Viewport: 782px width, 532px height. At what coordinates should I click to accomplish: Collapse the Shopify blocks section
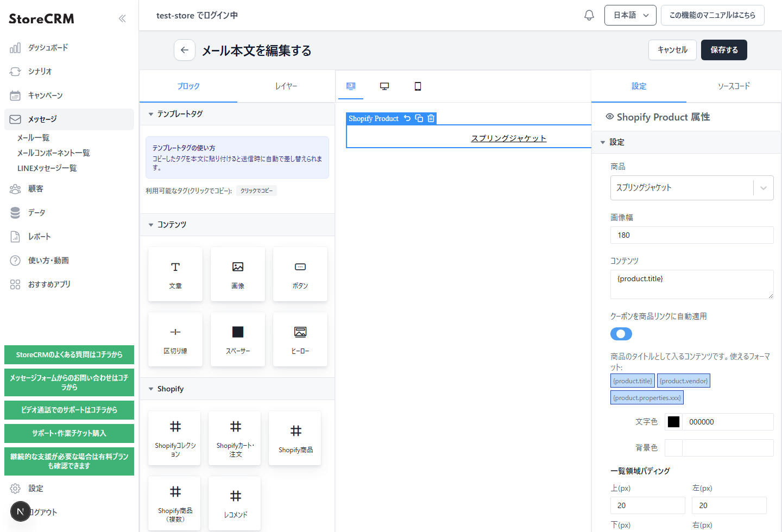(237, 389)
